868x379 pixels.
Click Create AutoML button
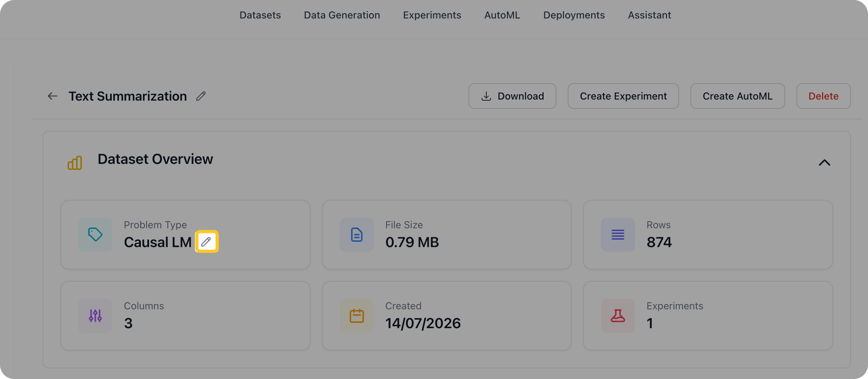click(737, 96)
